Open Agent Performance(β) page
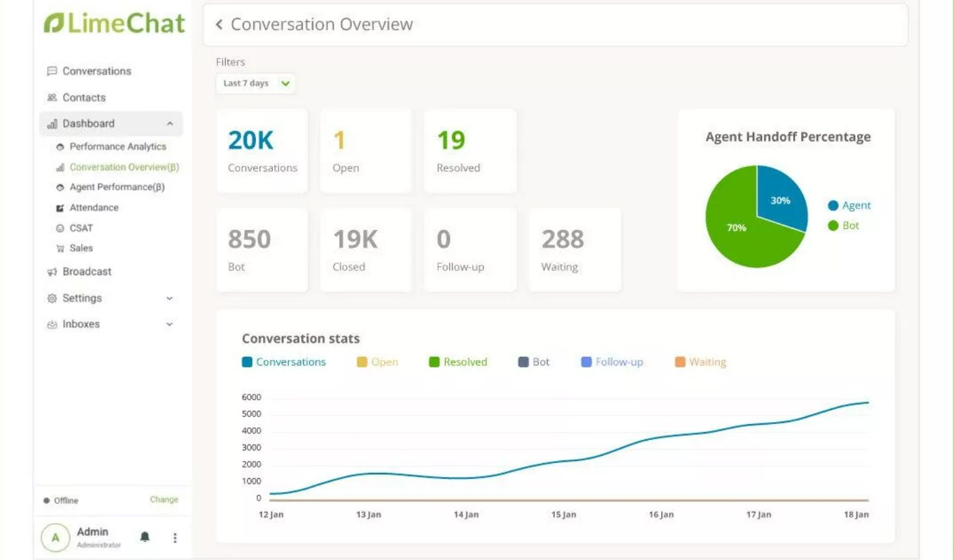 pyautogui.click(x=117, y=187)
